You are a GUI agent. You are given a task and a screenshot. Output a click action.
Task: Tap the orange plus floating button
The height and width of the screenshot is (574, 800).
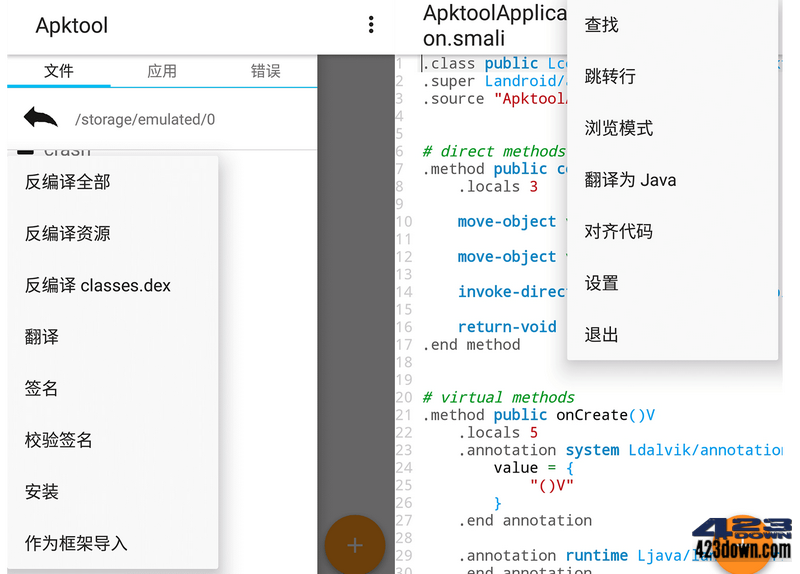click(x=354, y=545)
